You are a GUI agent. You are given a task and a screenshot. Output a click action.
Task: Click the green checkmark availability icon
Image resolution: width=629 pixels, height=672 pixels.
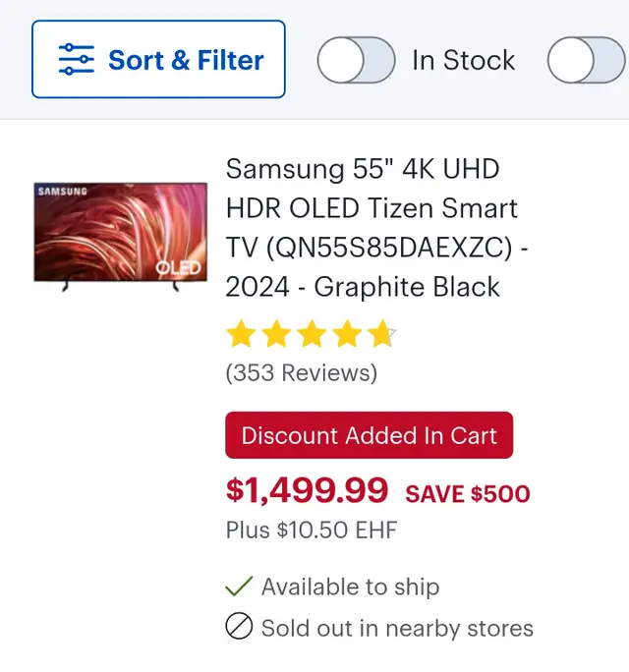click(239, 586)
